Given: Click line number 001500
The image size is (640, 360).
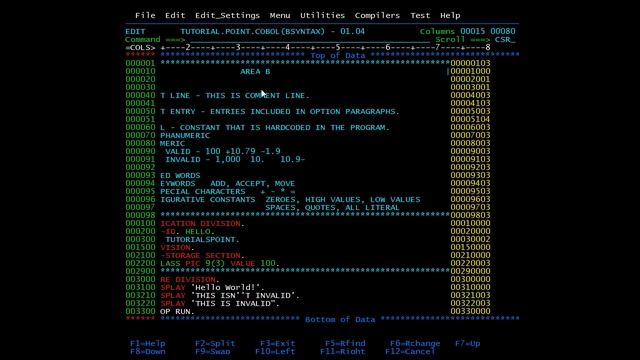Looking at the screenshot, I should [x=140, y=247].
